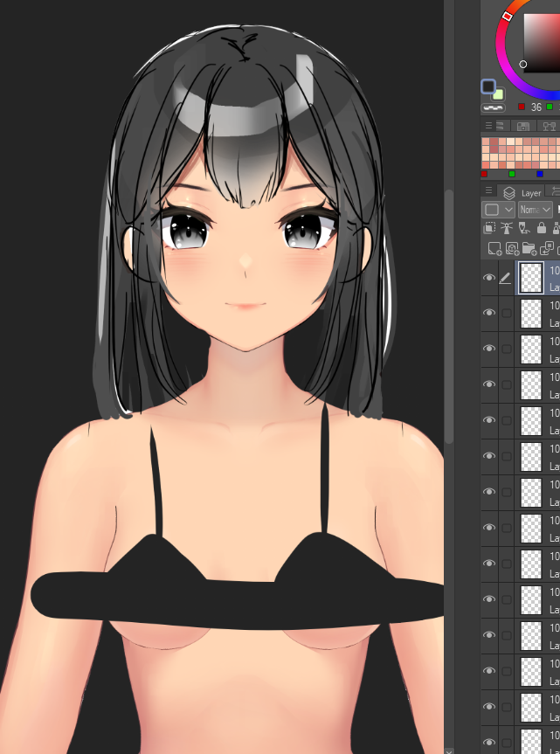Toggle the Lock Layer padlock icon
This screenshot has width=560, height=754.
click(x=542, y=228)
